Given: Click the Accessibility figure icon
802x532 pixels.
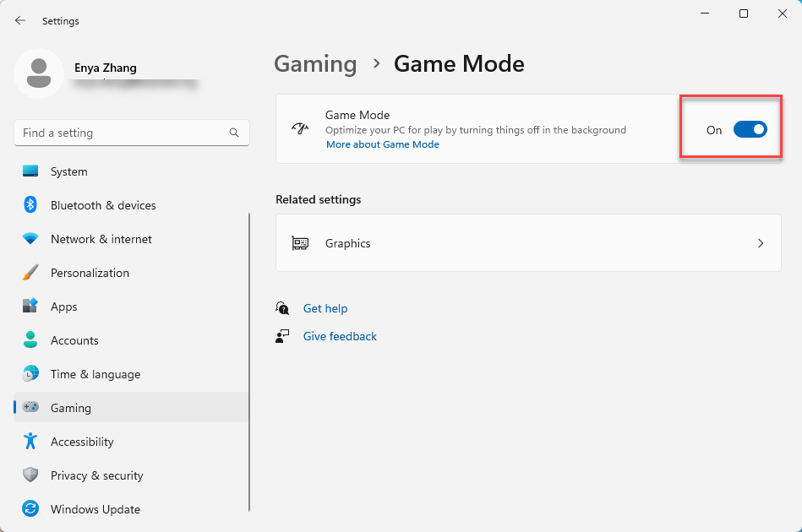Looking at the screenshot, I should [30, 442].
